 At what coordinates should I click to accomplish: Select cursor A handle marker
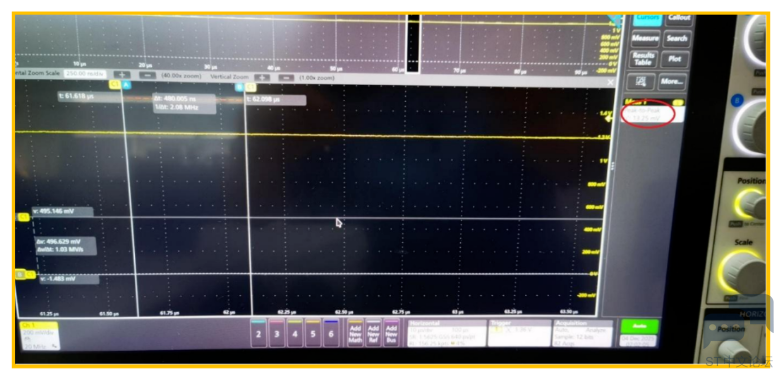(126, 86)
